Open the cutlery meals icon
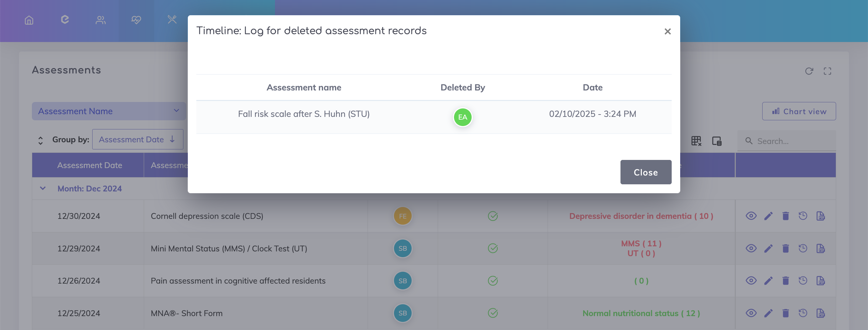 (172, 20)
